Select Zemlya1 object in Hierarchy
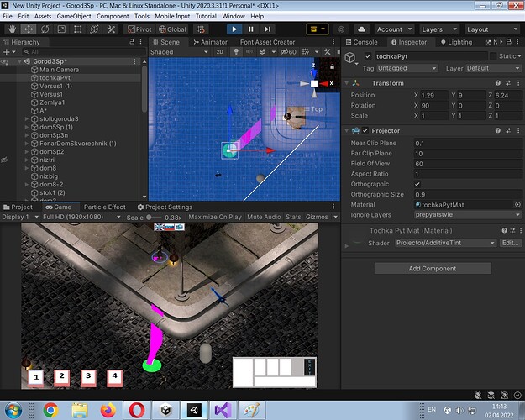This screenshot has width=525, height=420. (x=52, y=102)
